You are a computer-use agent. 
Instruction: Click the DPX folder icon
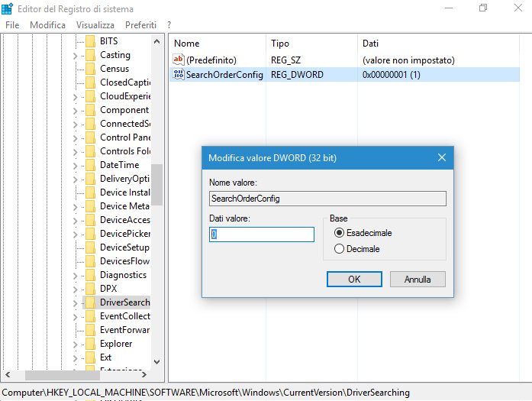90,289
